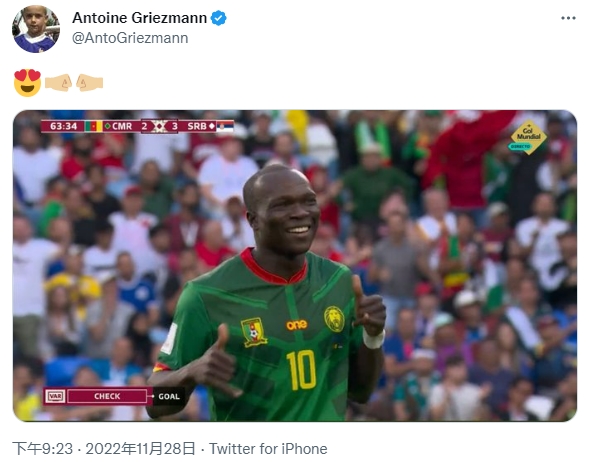Click the 63:34 match clock

tap(63, 126)
